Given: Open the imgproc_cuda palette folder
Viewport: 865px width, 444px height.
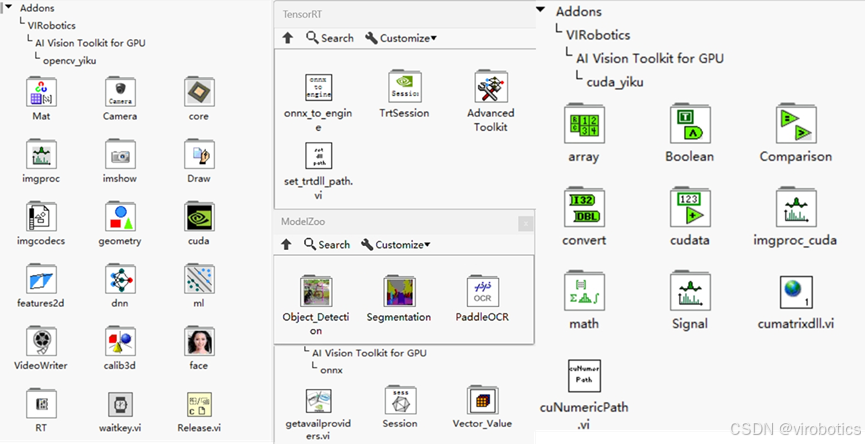Looking at the screenshot, I should 795,208.
